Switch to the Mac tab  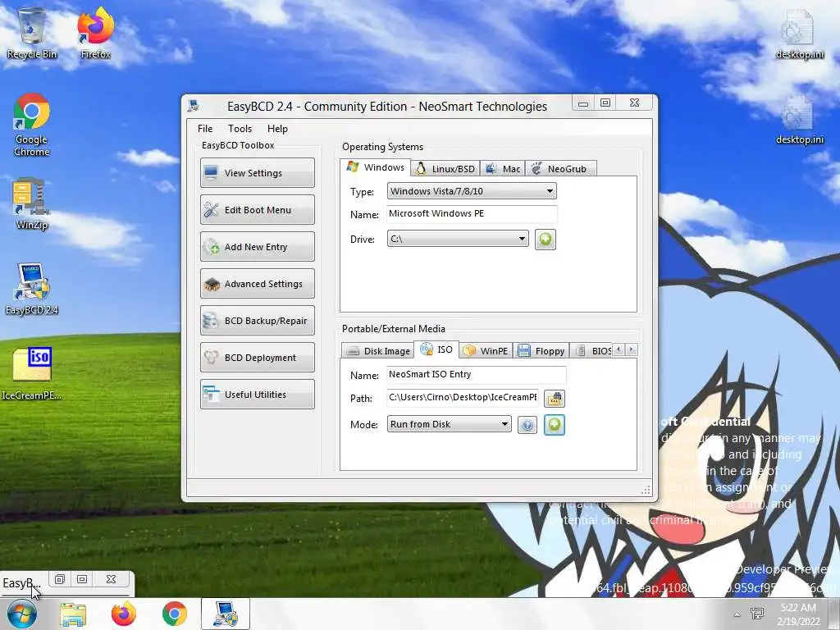pos(503,169)
